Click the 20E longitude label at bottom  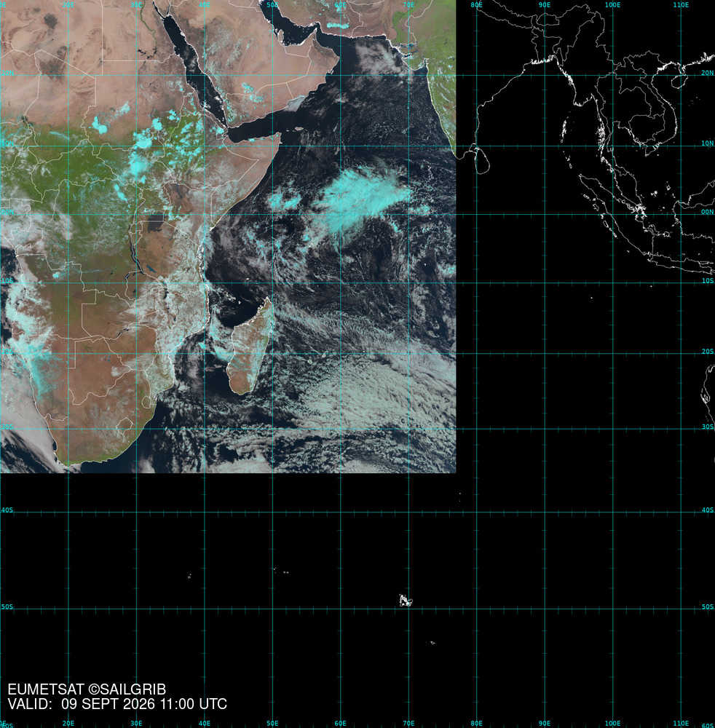68,724
